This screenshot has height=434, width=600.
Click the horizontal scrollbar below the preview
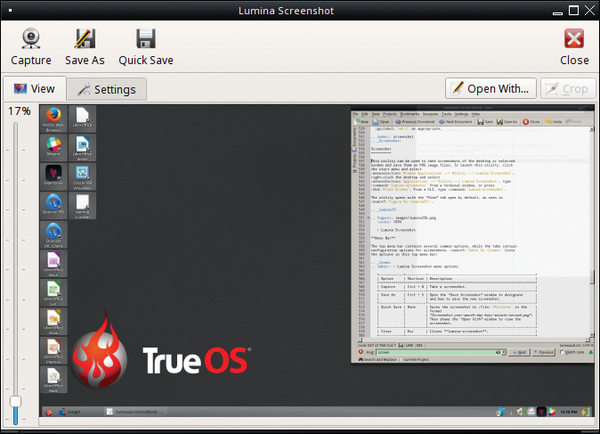coord(317,421)
